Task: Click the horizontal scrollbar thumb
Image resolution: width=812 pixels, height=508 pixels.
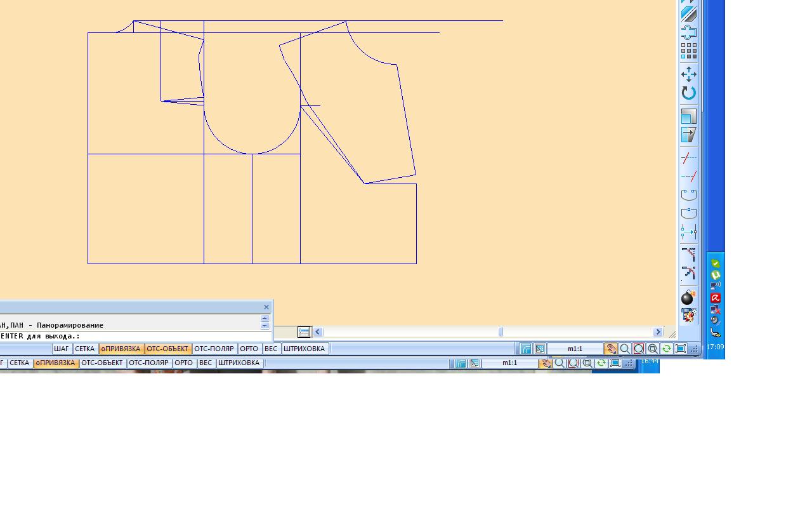Action: (x=501, y=332)
